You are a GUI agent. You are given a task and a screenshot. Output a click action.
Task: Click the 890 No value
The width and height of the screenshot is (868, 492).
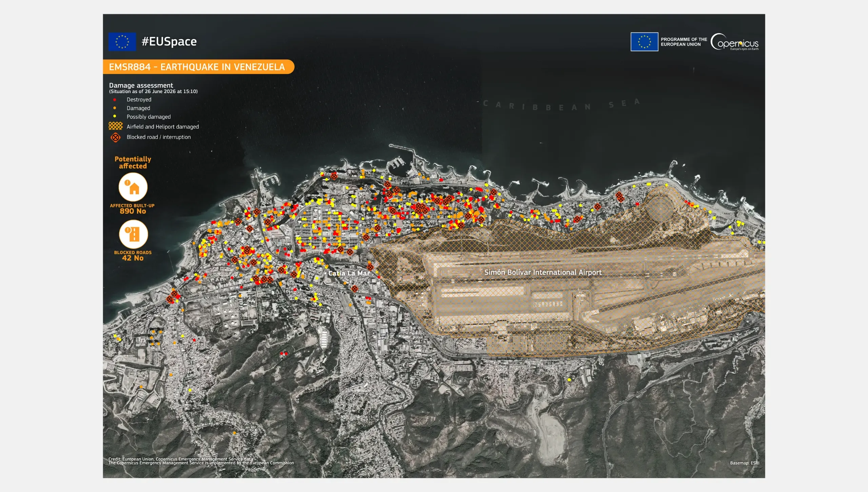(x=133, y=211)
